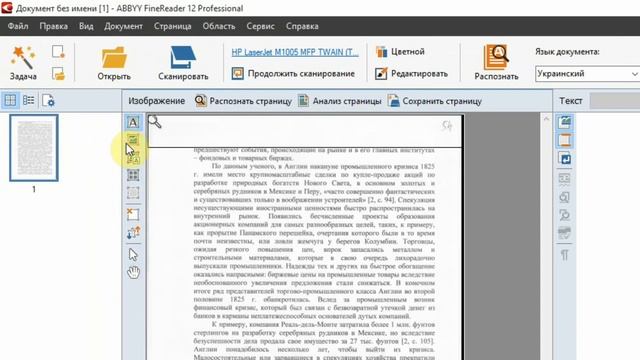
Task: Open page properties settings icon
Action: coord(48,100)
